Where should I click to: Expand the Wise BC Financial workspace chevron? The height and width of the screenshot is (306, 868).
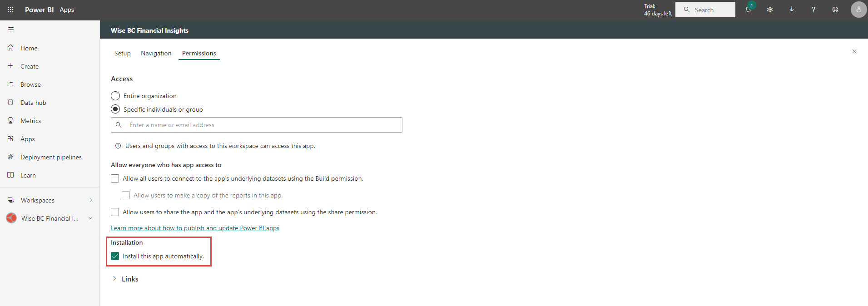click(90, 218)
